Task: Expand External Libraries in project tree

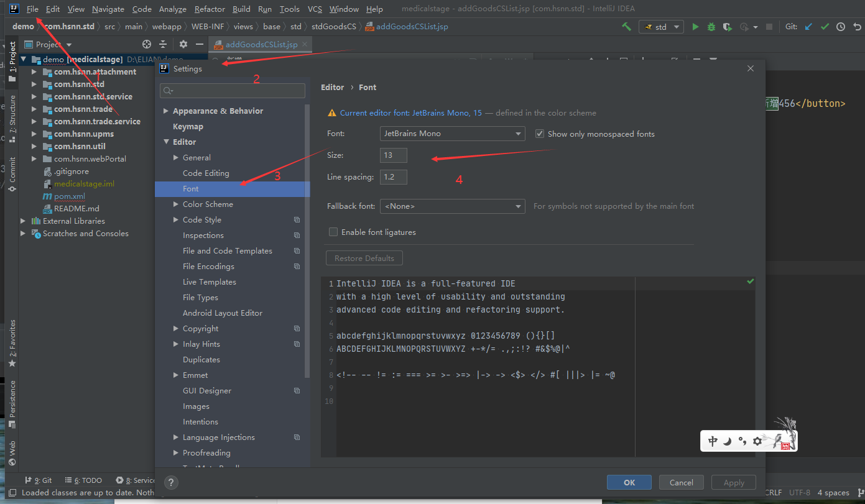Action: (23, 221)
